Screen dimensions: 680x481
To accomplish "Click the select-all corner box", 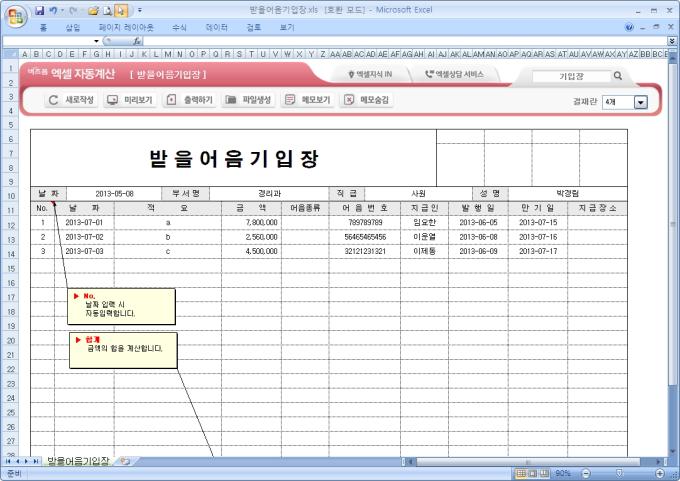I will point(10,54).
